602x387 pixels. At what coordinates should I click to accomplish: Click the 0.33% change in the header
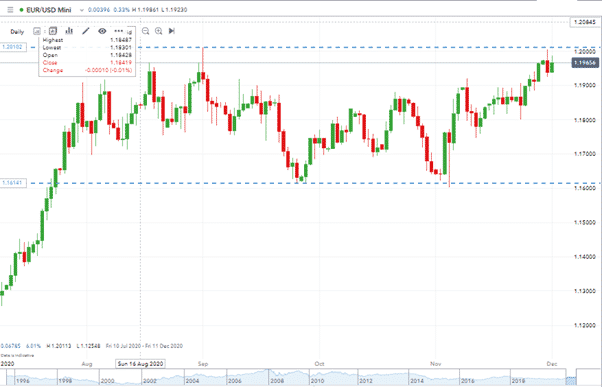tap(121, 10)
